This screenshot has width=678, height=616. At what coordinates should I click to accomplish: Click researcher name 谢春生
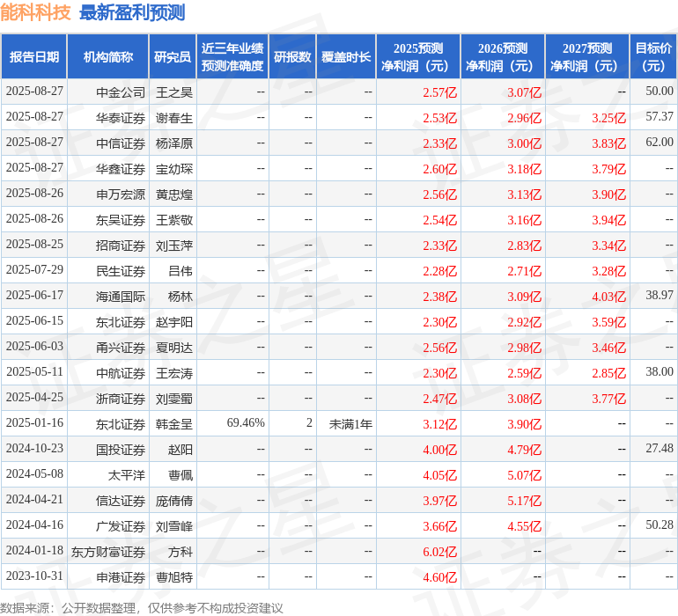click(174, 118)
